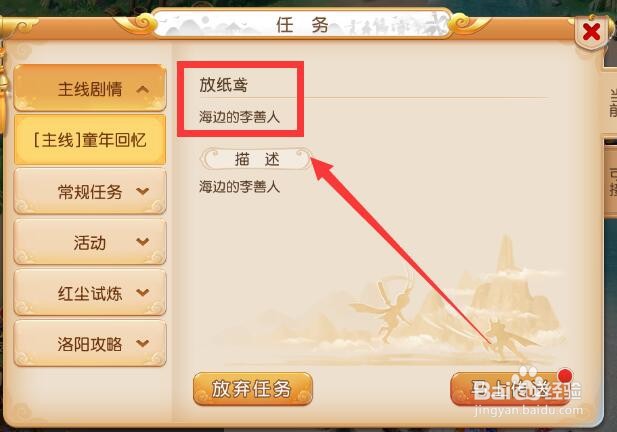Viewport: 617px width, 432px height.
Task: Select the [主线]童年回忆 quest entry
Action: (90, 140)
